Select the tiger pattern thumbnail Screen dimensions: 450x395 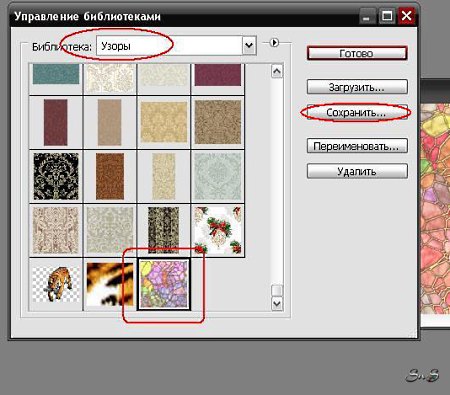56,284
